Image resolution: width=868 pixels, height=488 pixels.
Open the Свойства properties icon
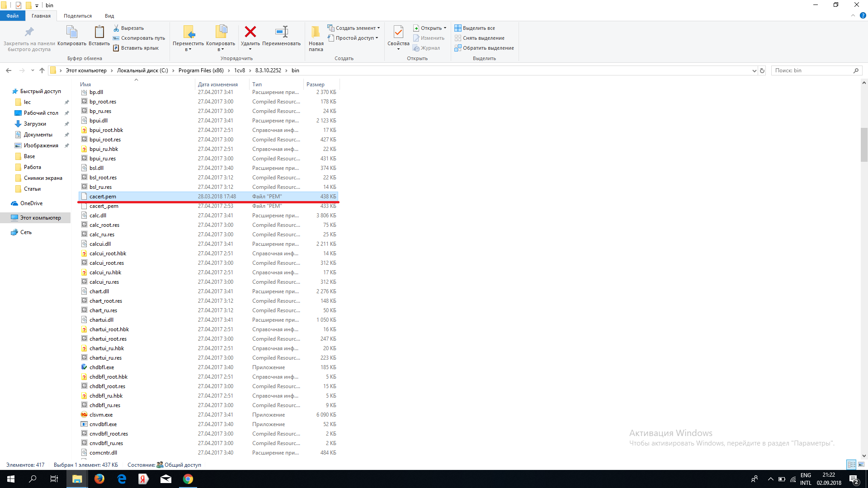(398, 32)
